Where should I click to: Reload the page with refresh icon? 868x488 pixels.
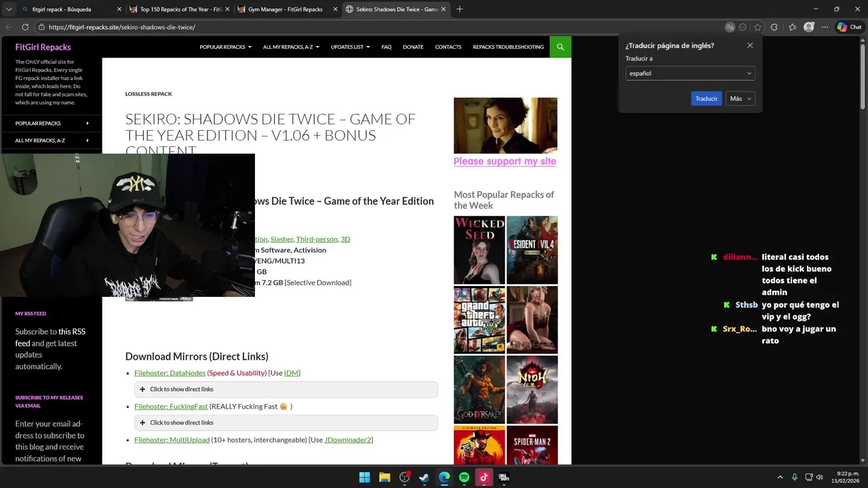[x=25, y=27]
